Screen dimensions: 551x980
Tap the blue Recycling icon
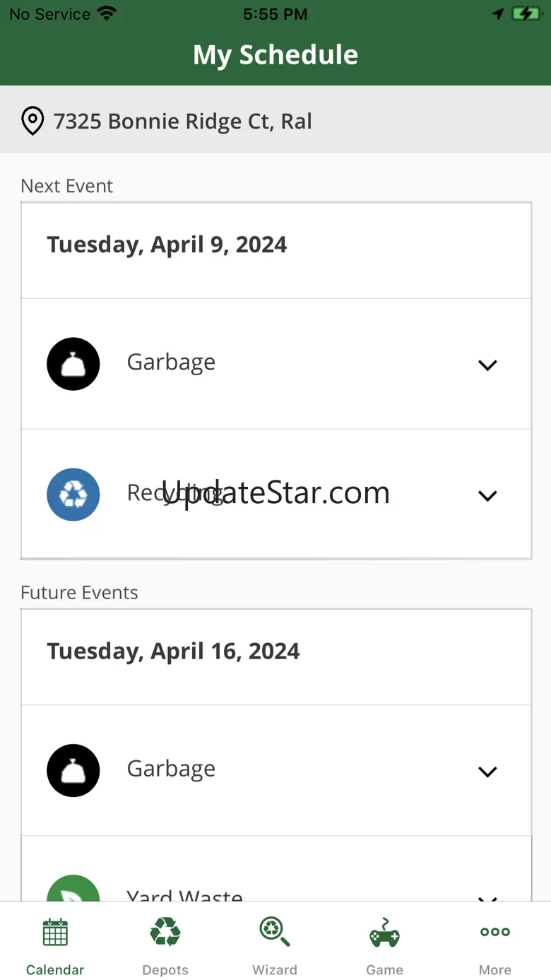click(73, 495)
